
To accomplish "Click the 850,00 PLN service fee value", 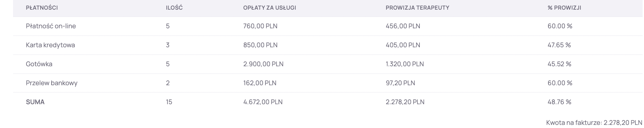I will coord(260,45).
